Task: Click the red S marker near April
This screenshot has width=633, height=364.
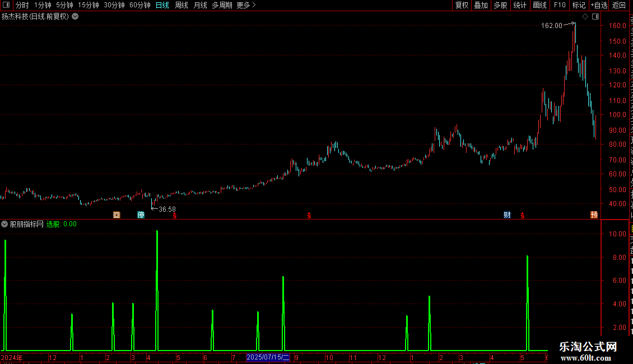Action: click(175, 216)
